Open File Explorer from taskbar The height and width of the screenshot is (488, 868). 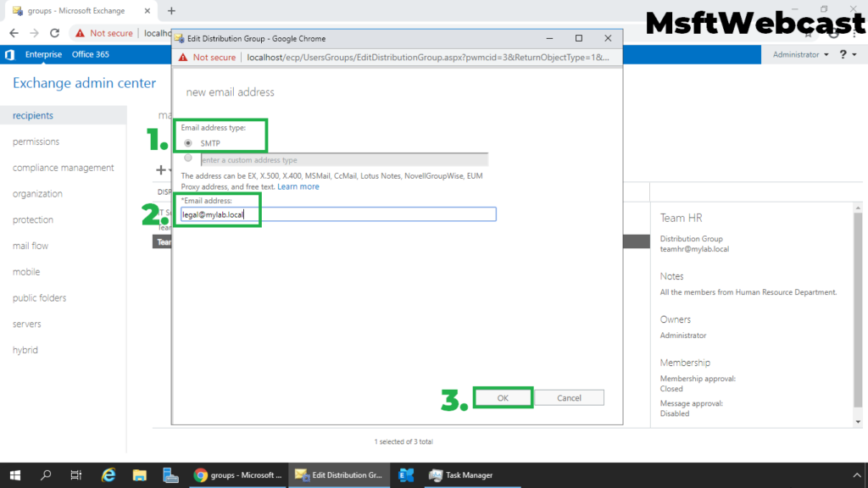[x=140, y=475]
